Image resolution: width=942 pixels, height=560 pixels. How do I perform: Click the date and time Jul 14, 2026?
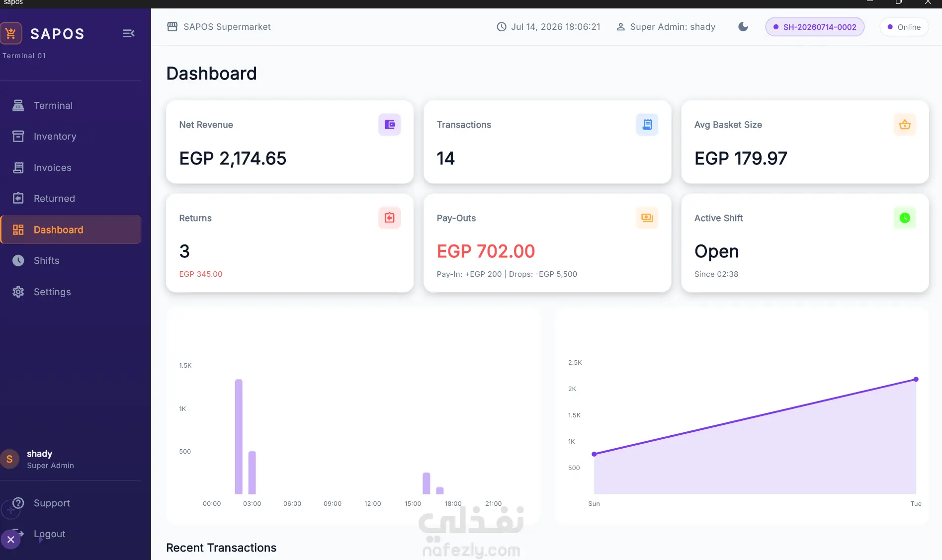(x=555, y=27)
